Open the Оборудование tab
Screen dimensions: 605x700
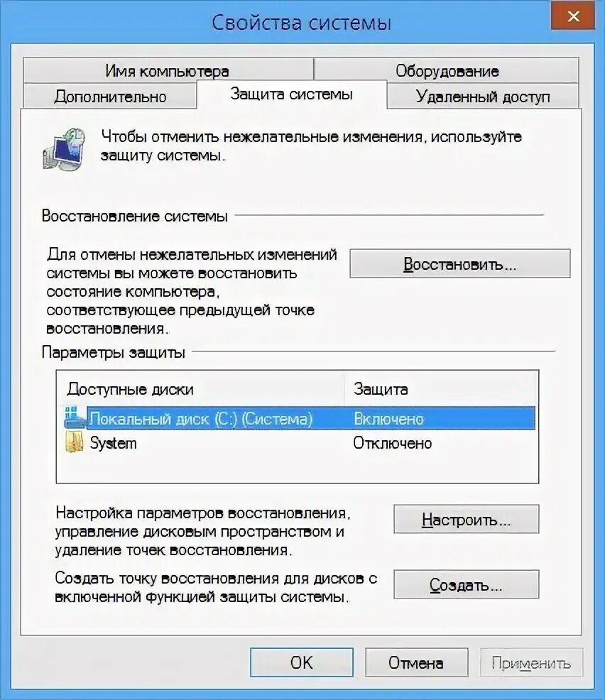[447, 70]
